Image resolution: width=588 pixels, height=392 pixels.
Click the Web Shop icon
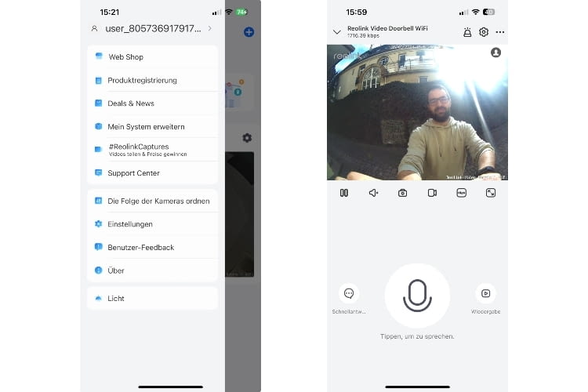[99, 56]
